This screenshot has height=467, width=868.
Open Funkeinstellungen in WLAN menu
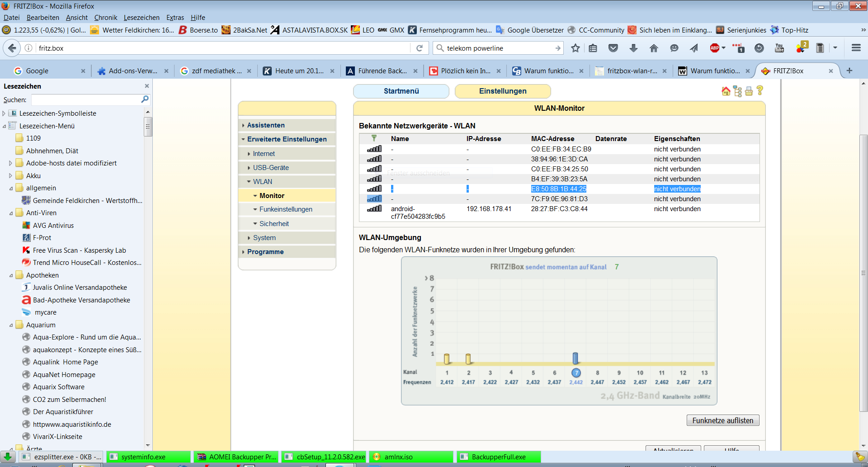coord(286,209)
